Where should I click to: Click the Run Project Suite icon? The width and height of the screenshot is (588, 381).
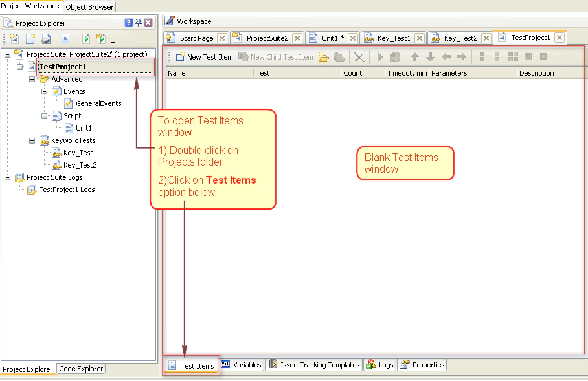pyautogui.click(x=101, y=39)
